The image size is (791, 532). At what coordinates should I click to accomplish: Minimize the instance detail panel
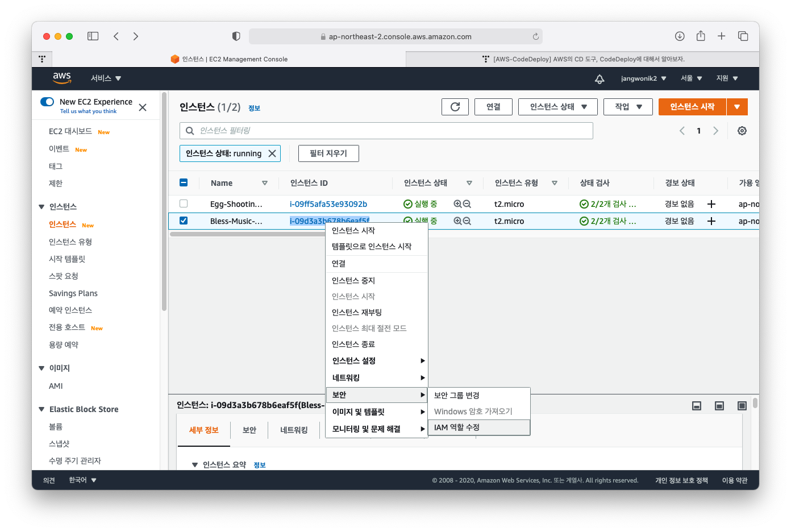pyautogui.click(x=697, y=406)
